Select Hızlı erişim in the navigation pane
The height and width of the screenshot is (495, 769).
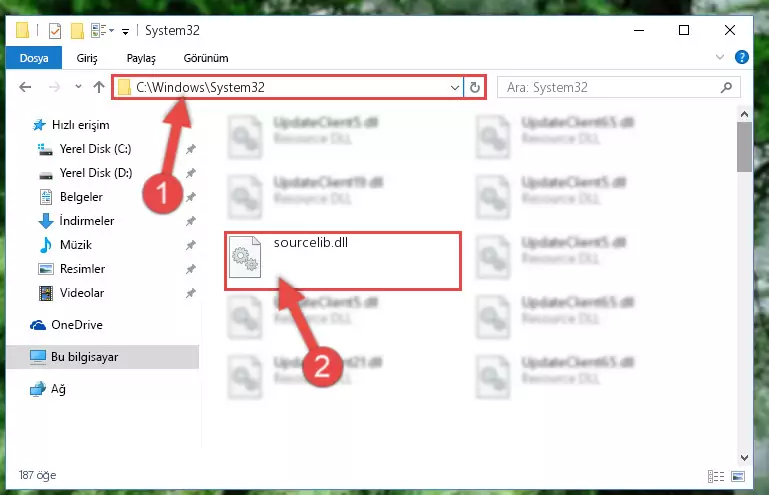point(80,125)
